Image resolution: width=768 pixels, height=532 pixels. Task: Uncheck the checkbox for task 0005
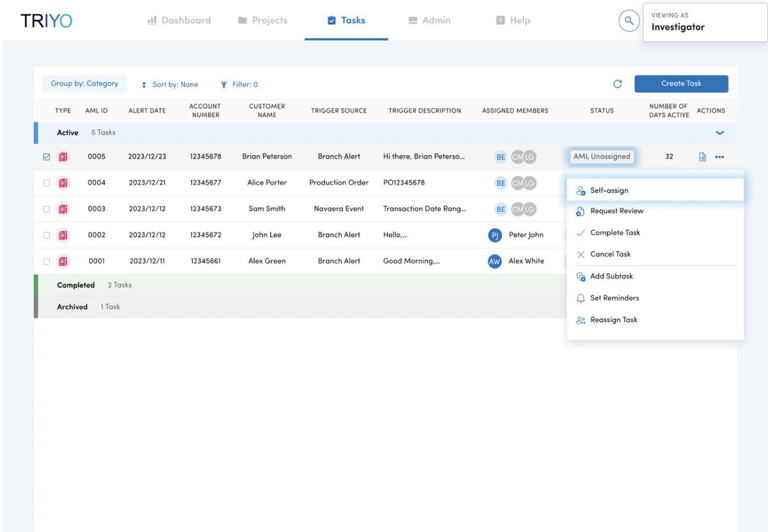pos(46,157)
